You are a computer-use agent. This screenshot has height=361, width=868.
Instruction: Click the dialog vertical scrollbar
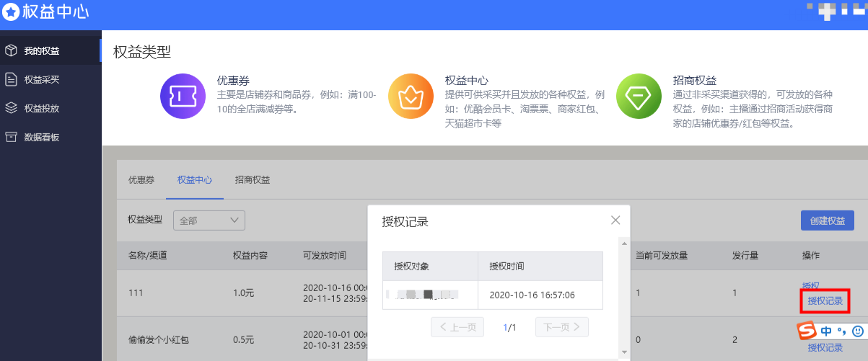tap(625, 297)
